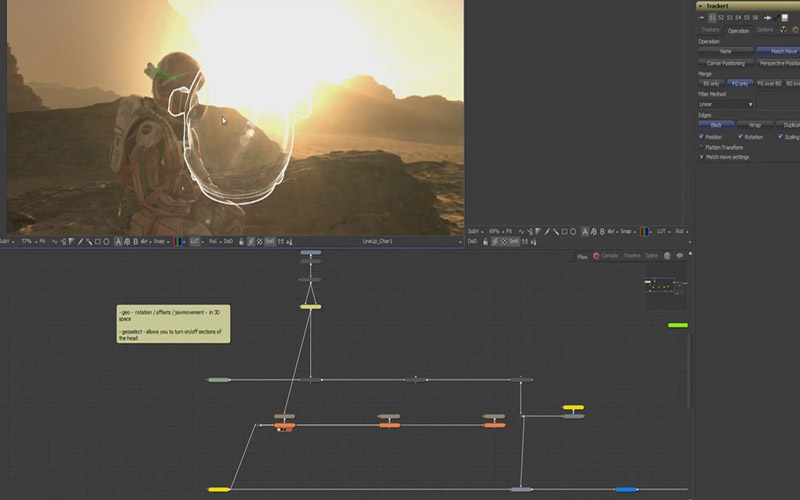Select the yellow sticky note in the flow
The image size is (800, 500).
173,324
